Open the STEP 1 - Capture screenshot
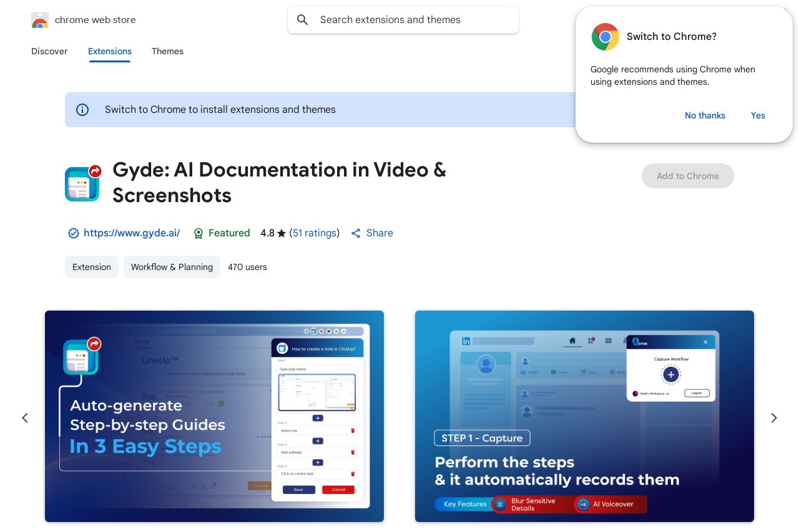This screenshot has width=799, height=532. pyautogui.click(x=584, y=416)
